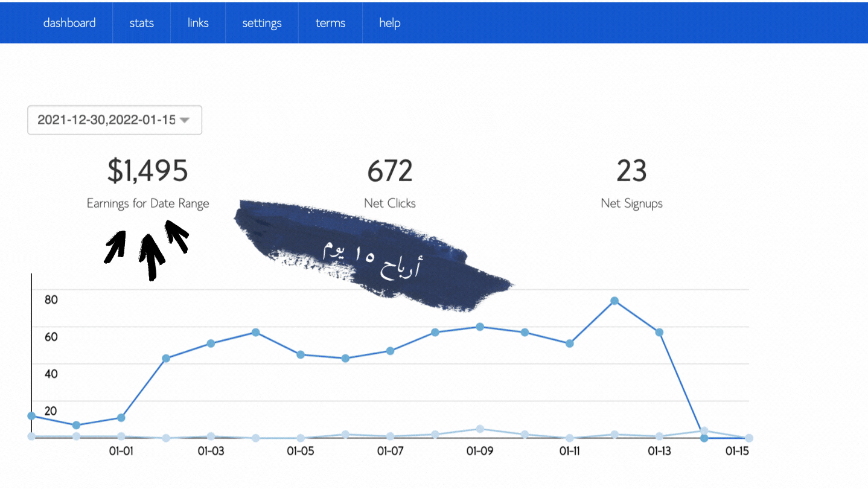The width and height of the screenshot is (868, 489).
Task: Open the links tab
Action: coord(198,23)
